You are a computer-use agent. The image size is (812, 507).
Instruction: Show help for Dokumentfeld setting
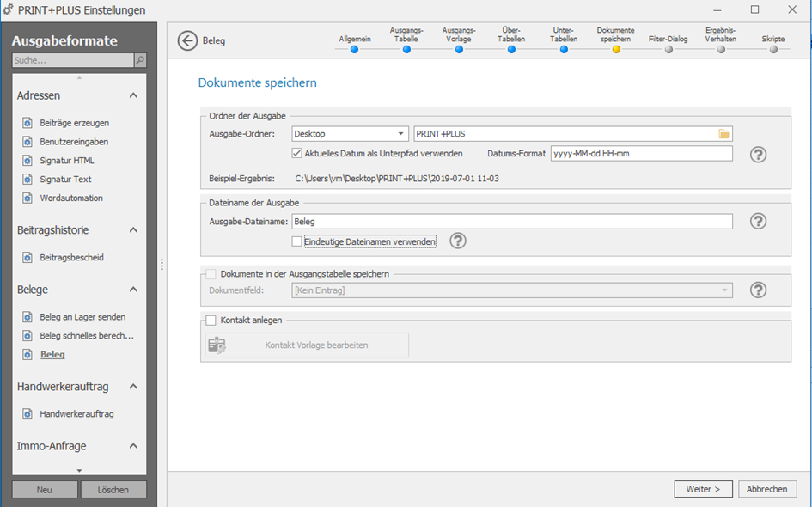[758, 290]
